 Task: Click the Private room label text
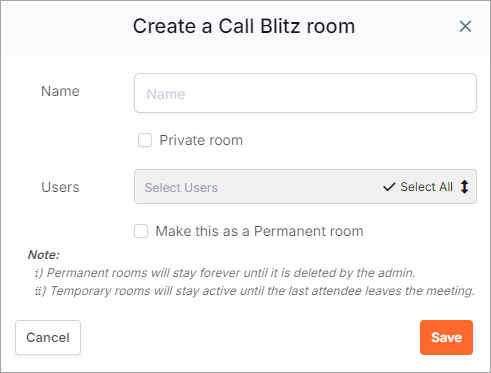tap(201, 140)
